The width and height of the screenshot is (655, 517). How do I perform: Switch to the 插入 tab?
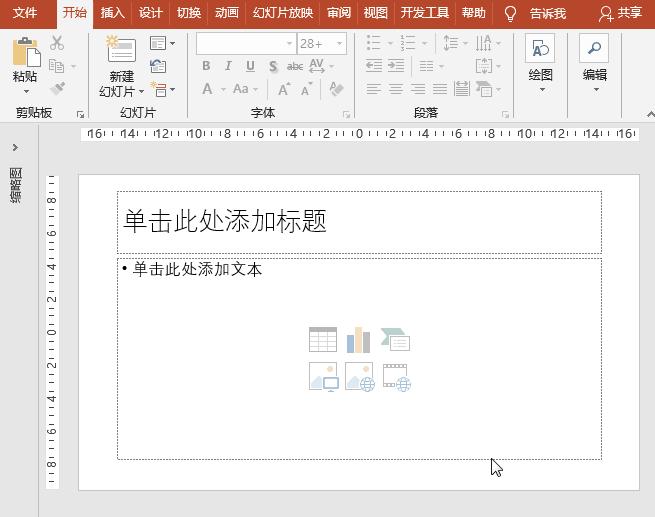pos(112,13)
